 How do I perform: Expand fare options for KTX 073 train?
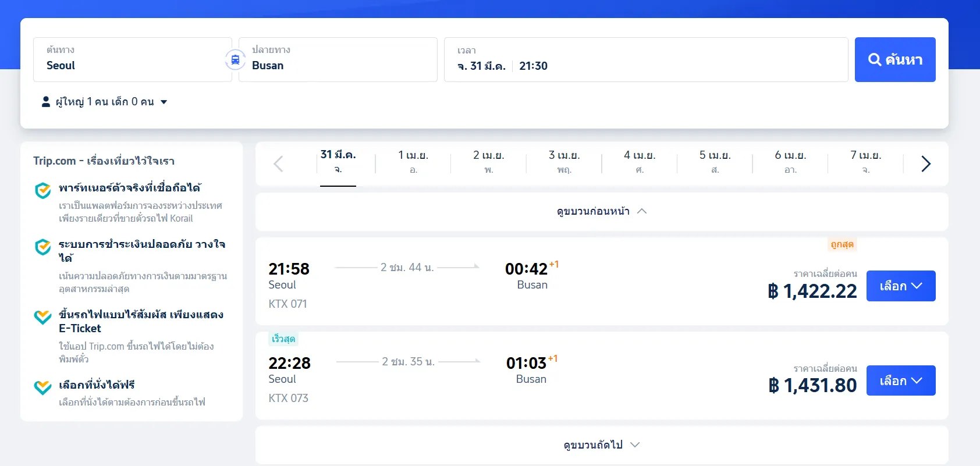[x=901, y=380]
